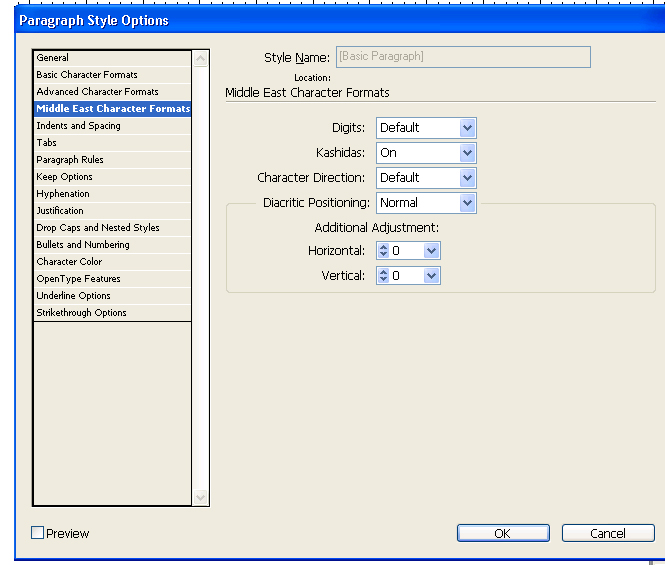The image size is (665, 565).
Task: Expand the Kashidas dropdown
Action: (467, 153)
